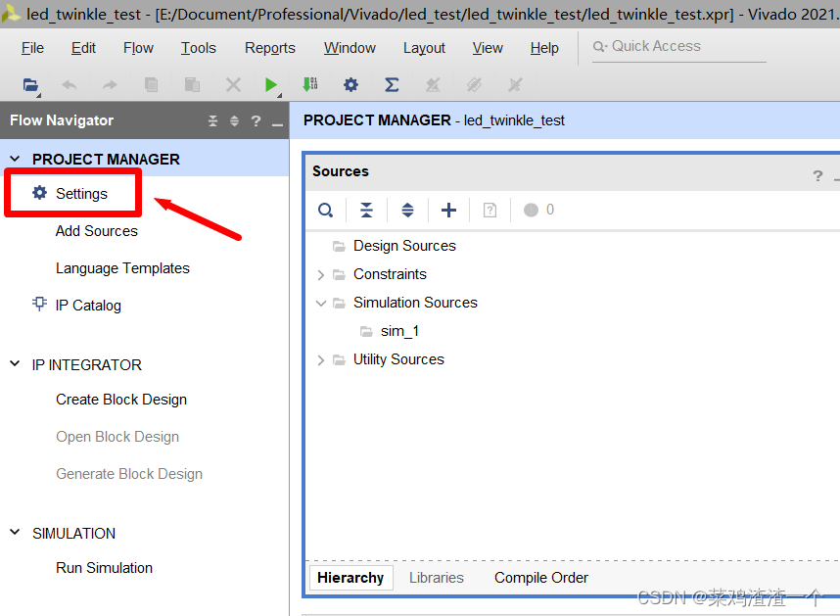This screenshot has height=616, width=840.
Task: Expand the Utility Sources folder
Action: click(x=321, y=360)
